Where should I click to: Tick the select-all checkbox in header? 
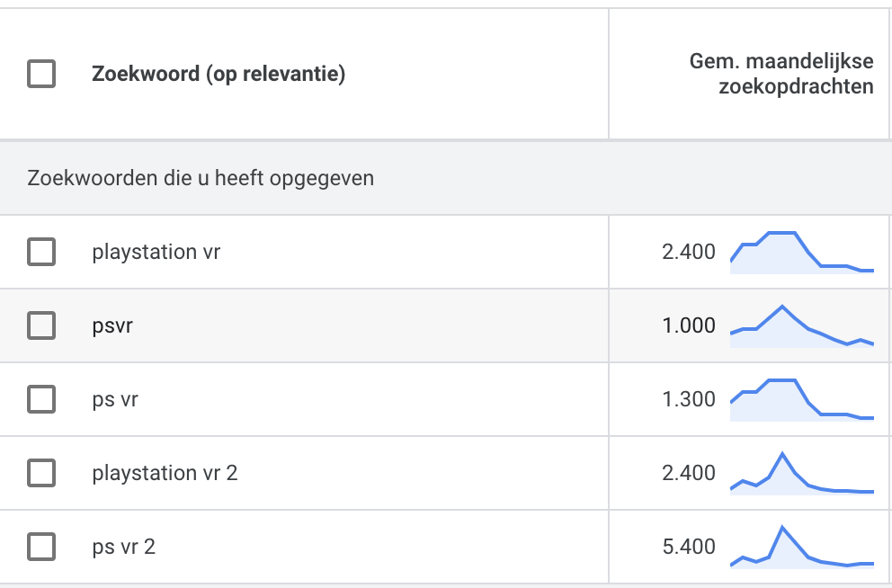pos(41,74)
